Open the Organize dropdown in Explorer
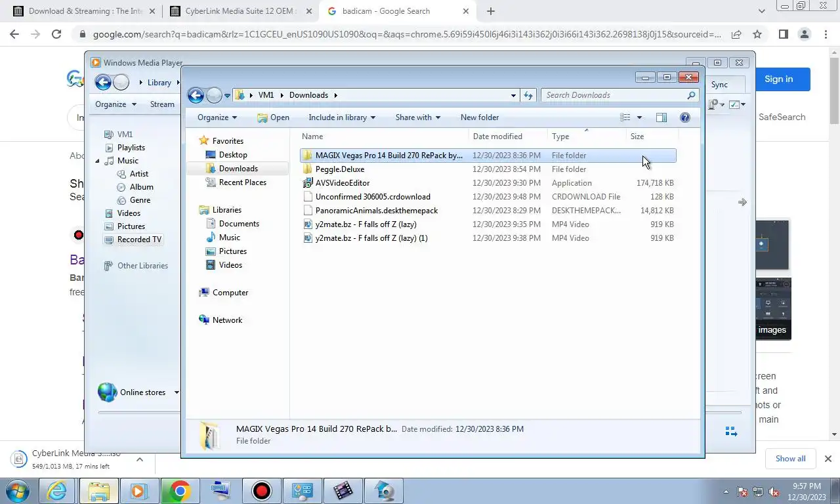The height and width of the screenshot is (504, 840). (x=217, y=117)
